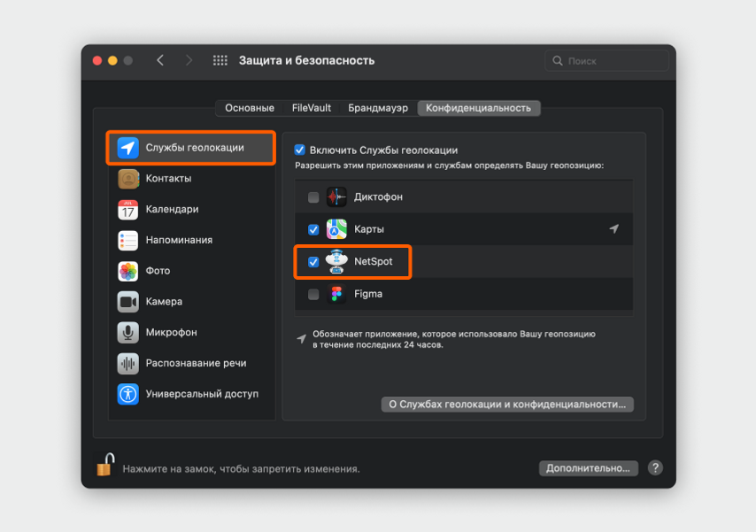Go back with the left chevron
The width and height of the screenshot is (756, 532).
tap(160, 60)
